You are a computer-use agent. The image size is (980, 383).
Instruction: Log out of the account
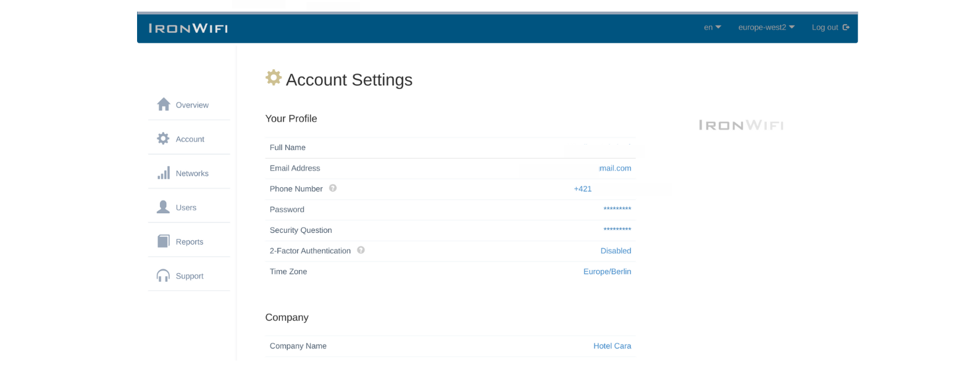(x=831, y=27)
